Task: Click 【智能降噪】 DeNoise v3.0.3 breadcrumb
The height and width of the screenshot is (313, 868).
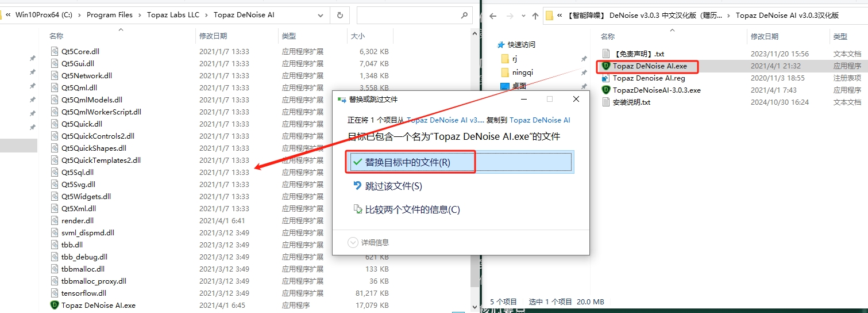Action: coord(644,16)
